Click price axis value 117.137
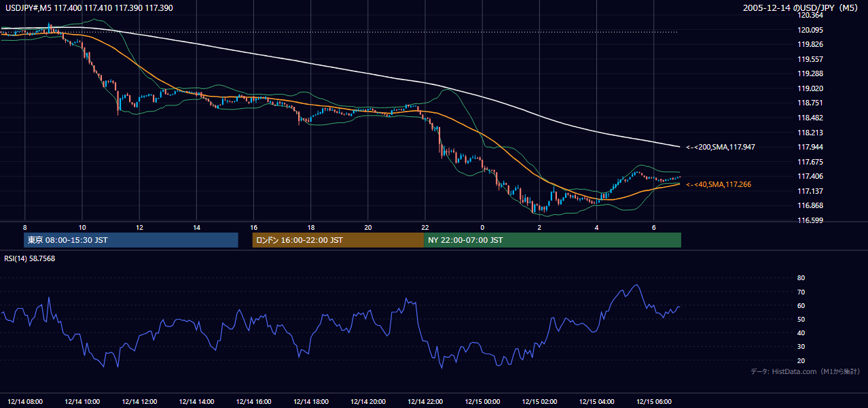Screen dimensions: 868x408 [x=810, y=191]
